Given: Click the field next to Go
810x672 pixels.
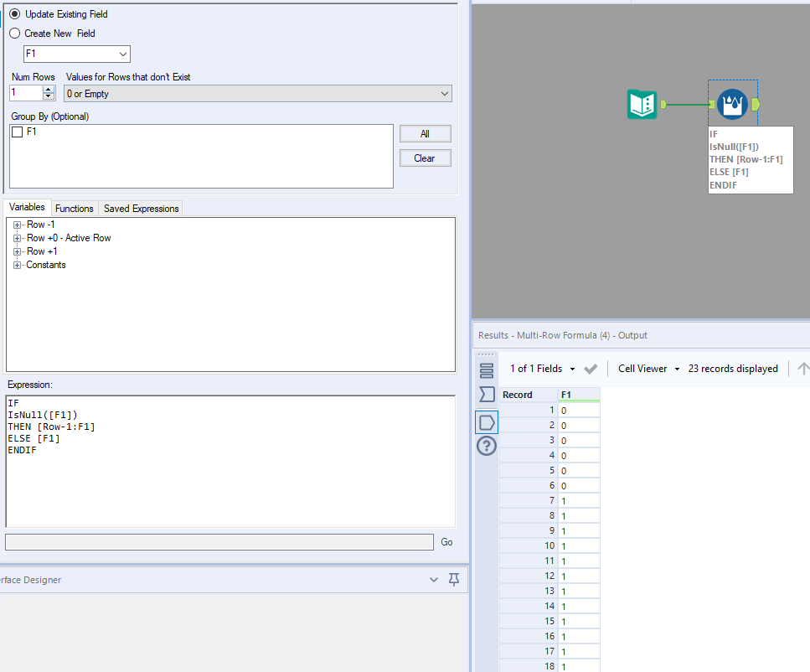Looking at the screenshot, I should pyautogui.click(x=219, y=542).
